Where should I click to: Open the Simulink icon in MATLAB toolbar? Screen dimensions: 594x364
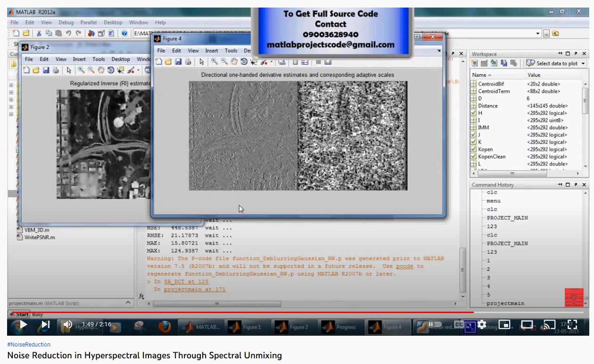(91, 33)
